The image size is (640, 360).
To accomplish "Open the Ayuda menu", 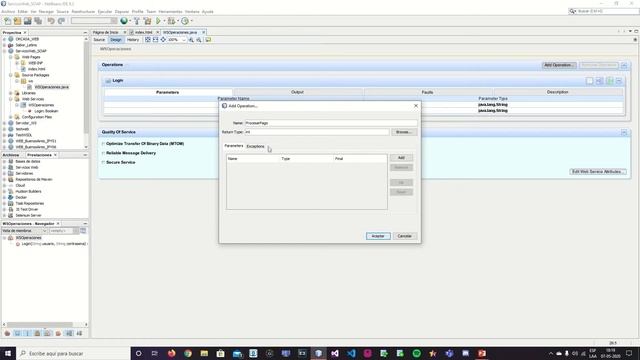I will [207, 11].
